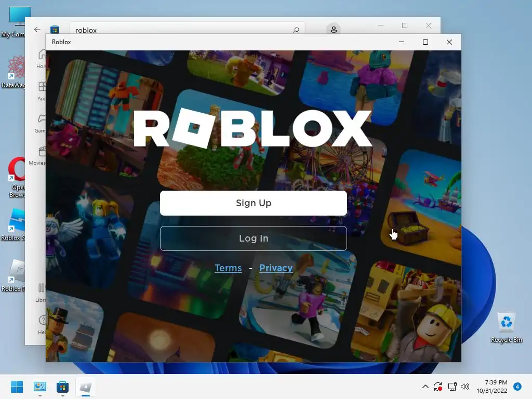Close the Roblox window
This screenshot has height=399, width=532.
[x=449, y=42]
